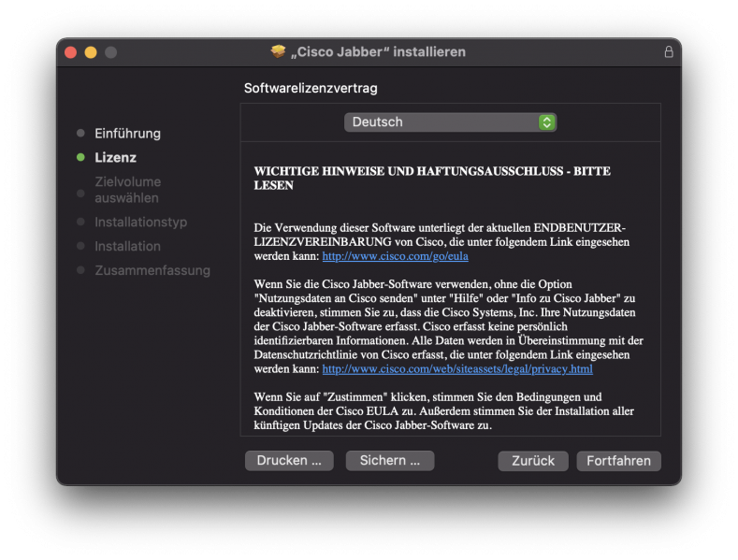Click the Drucken button
The width and height of the screenshot is (738, 560).
point(289,461)
